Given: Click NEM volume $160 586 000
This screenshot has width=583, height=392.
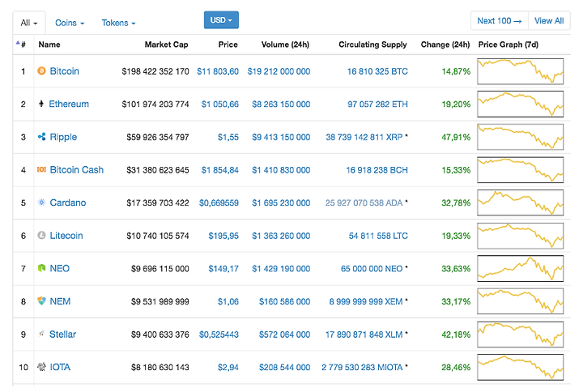Looking at the screenshot, I should [284, 301].
